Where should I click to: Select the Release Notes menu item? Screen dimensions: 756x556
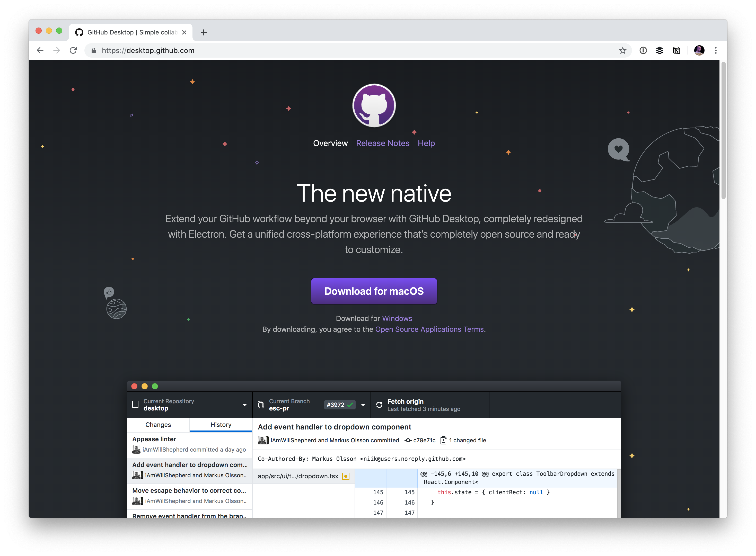(x=382, y=143)
